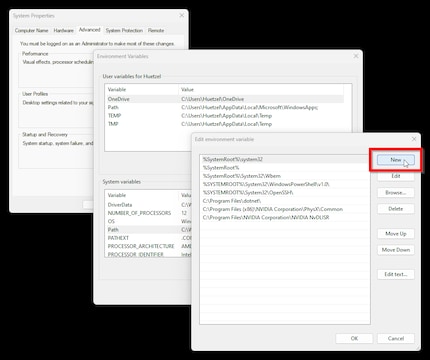Viewport: 430px width, 360px height.
Task: Cancel the edit environment variable dialog
Action: [x=396, y=338]
